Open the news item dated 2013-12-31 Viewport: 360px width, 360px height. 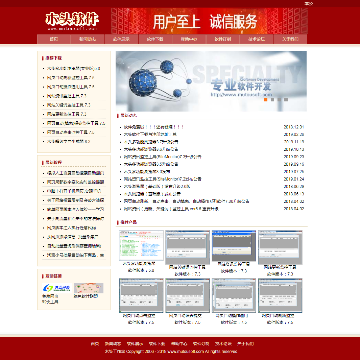(x=154, y=127)
